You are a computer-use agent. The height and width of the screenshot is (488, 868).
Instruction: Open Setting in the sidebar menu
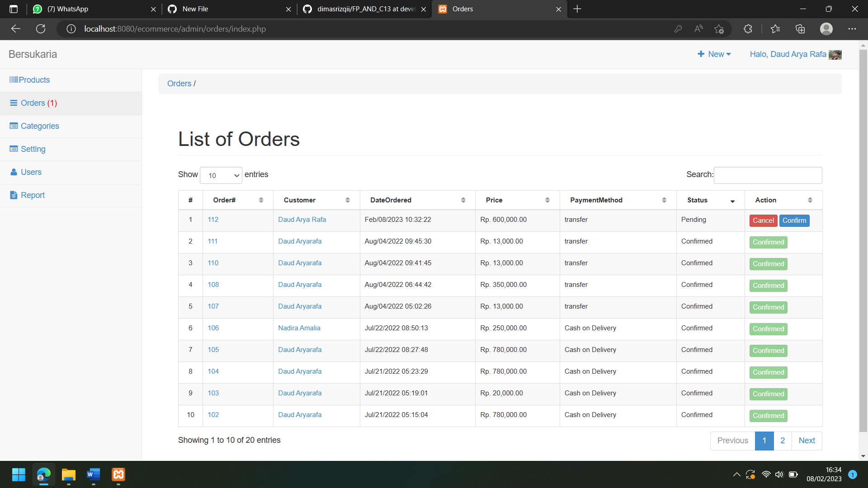33,149
